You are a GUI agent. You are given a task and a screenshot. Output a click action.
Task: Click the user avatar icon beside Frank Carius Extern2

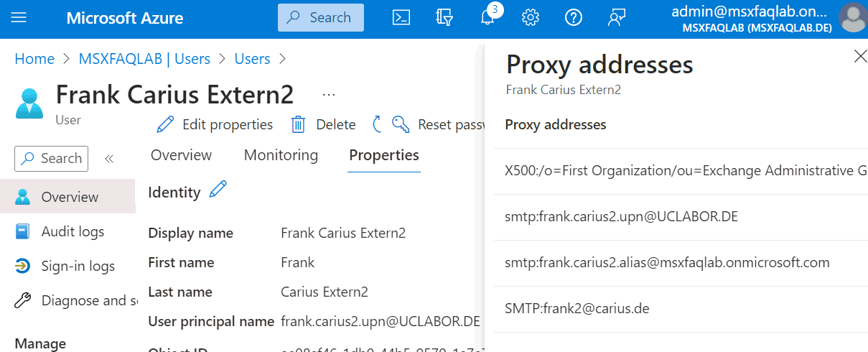click(29, 103)
